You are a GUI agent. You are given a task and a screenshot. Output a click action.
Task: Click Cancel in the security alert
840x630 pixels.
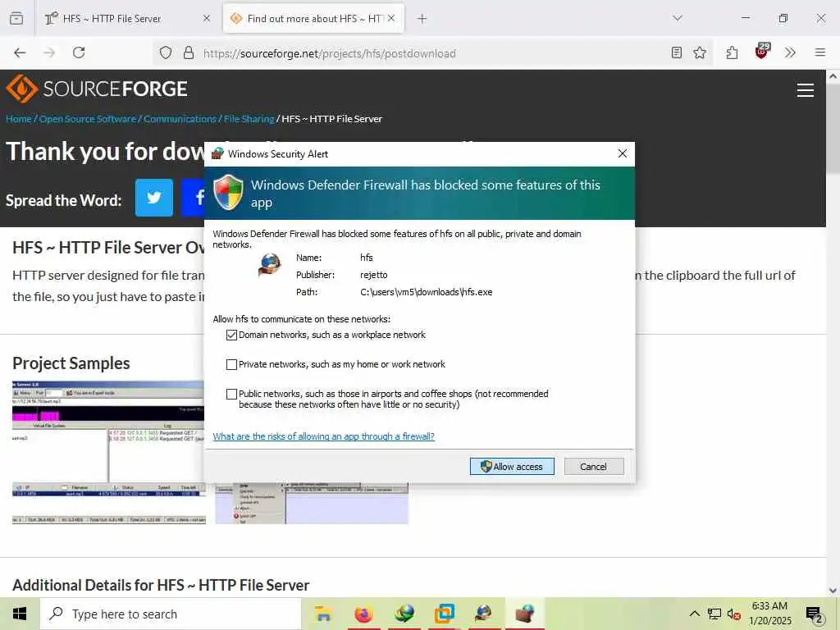coord(594,467)
